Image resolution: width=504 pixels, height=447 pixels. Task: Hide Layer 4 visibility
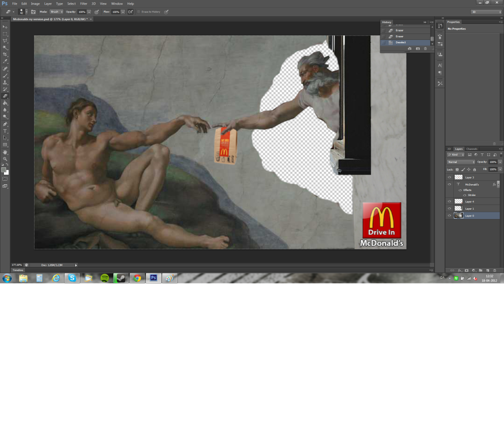coord(449,202)
